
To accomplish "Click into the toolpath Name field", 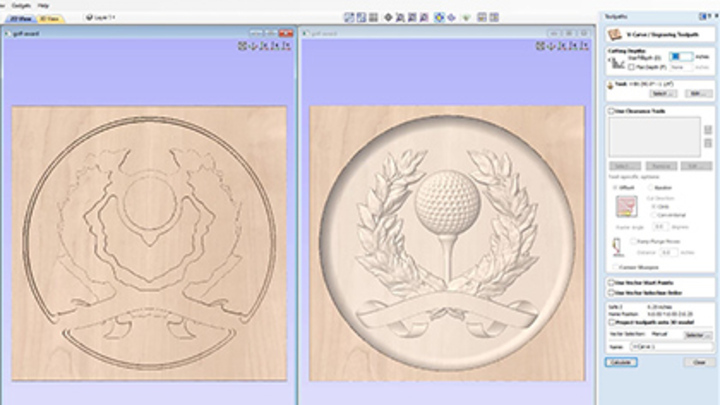I will (x=668, y=346).
